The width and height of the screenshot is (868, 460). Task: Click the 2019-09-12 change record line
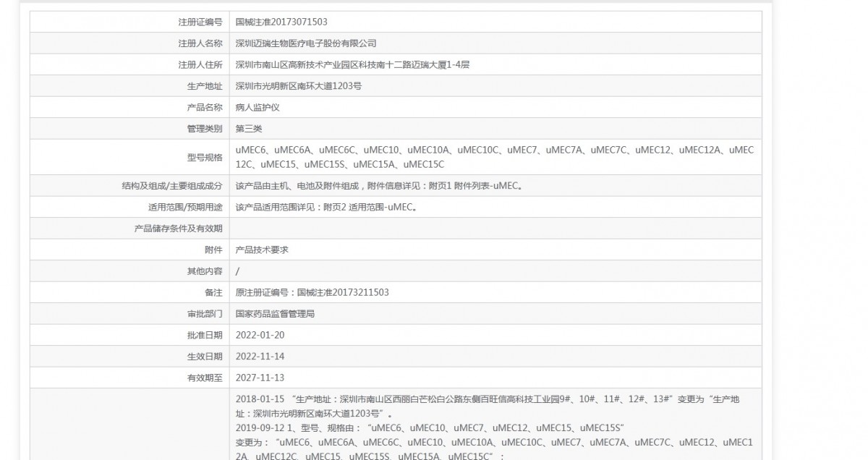(x=430, y=427)
